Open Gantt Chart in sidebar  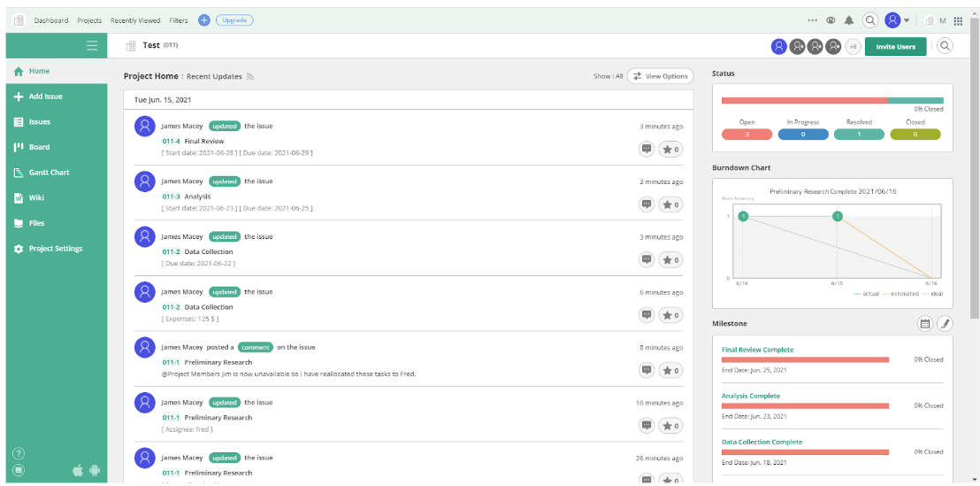[57, 173]
